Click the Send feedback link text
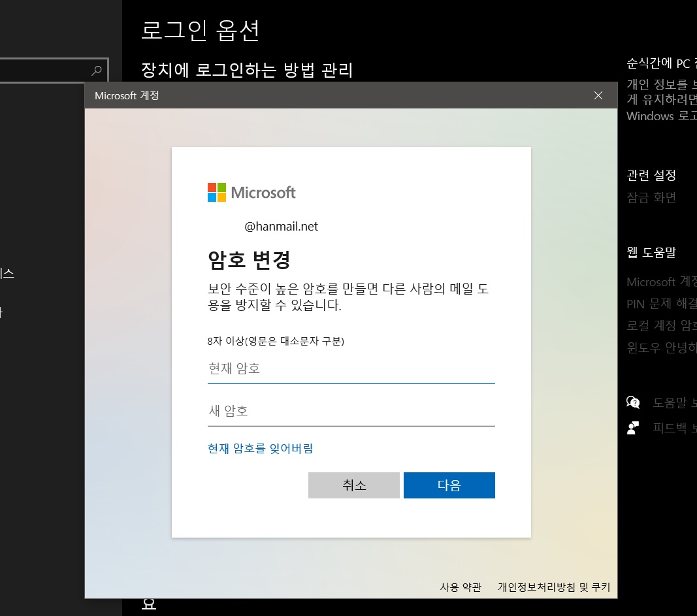This screenshot has height=616, width=697. [x=674, y=428]
